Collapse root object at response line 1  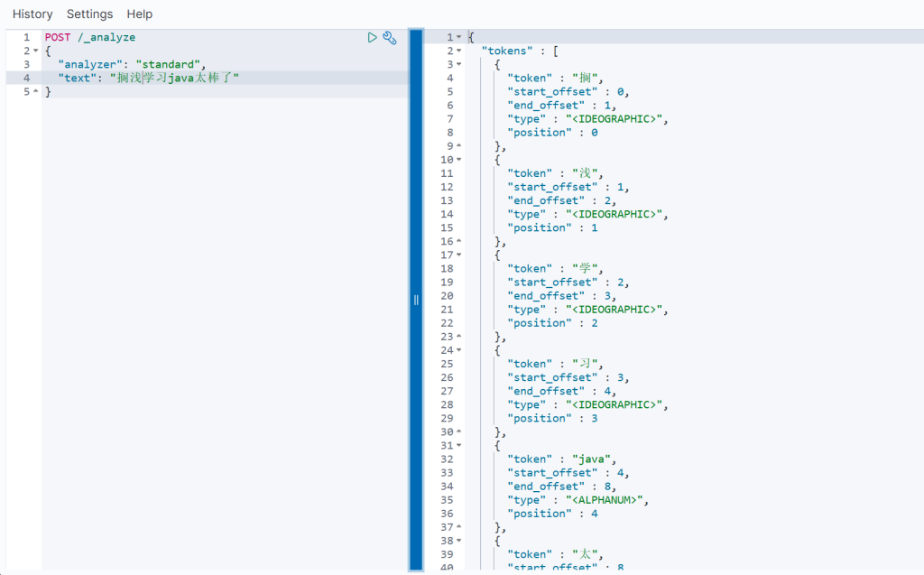click(x=458, y=38)
